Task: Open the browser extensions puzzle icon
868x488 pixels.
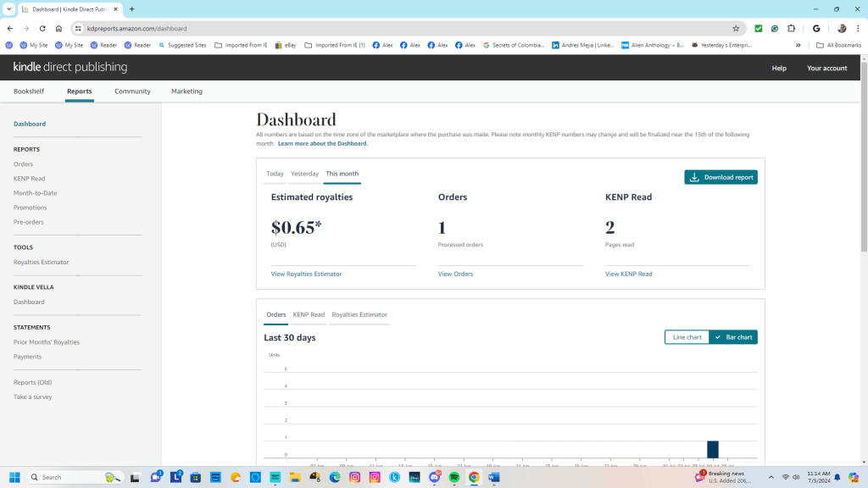Action: coord(792,28)
